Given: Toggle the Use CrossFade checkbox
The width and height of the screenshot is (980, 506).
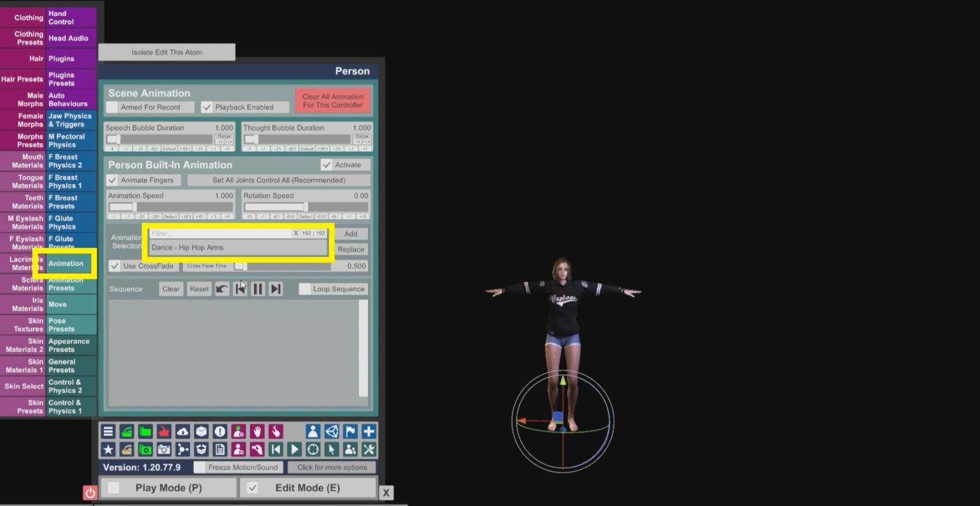Looking at the screenshot, I should (114, 266).
